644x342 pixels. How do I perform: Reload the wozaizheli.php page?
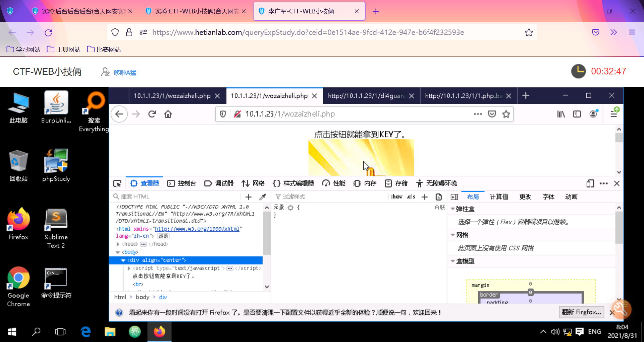click(152, 114)
